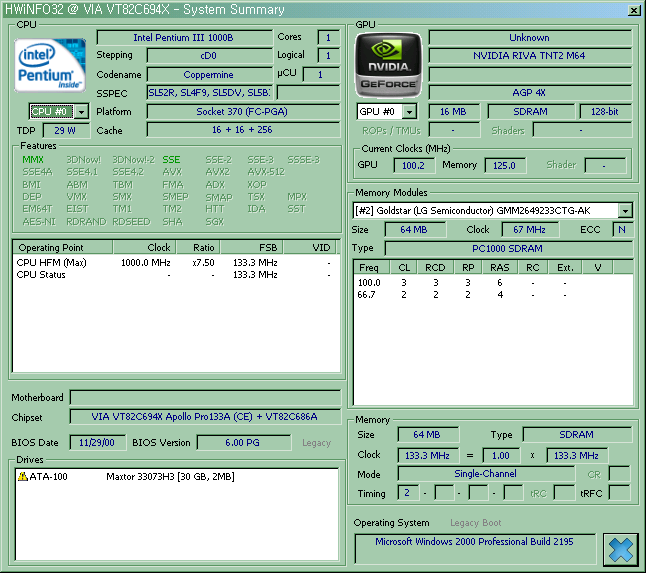The width and height of the screenshot is (646, 573).
Task: Click the Ext. column header
Action: click(x=565, y=267)
